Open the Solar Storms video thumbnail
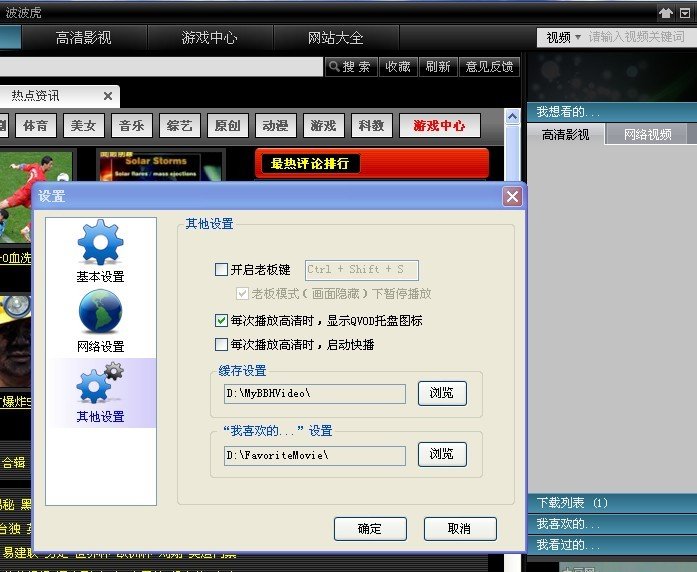Viewport: 697px width, 572px height. pos(160,165)
